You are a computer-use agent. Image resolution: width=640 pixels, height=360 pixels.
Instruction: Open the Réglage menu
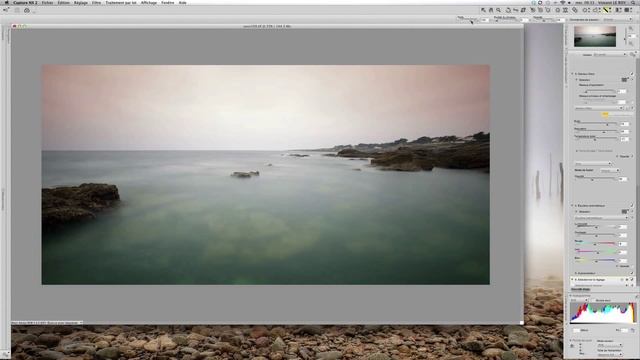click(x=80, y=2)
